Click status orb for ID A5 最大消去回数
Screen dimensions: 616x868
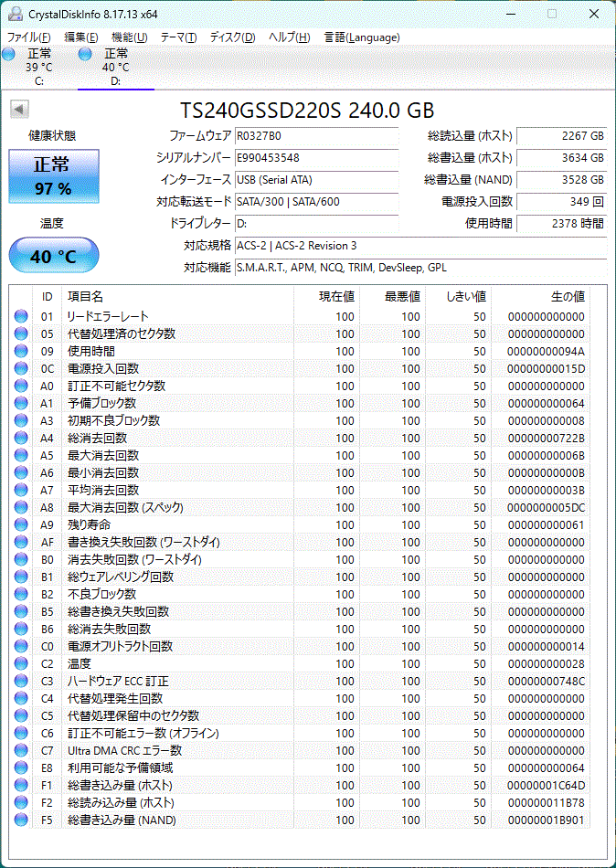click(21, 456)
